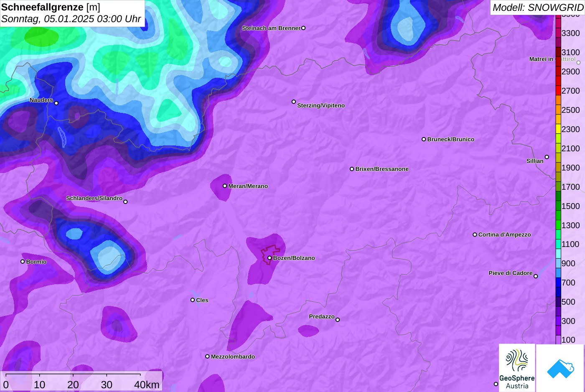
Task: Click the Bozen/Bolzano marker dot
Action: [270, 258]
